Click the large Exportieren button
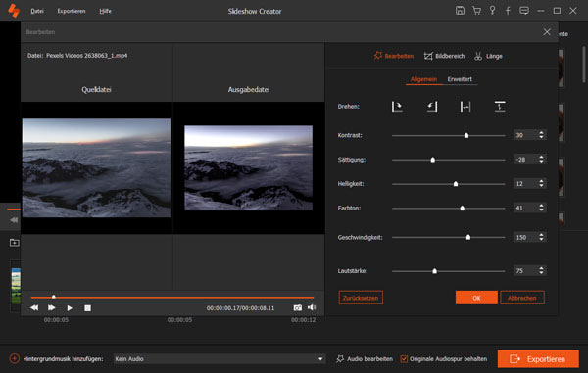 pos(538,359)
